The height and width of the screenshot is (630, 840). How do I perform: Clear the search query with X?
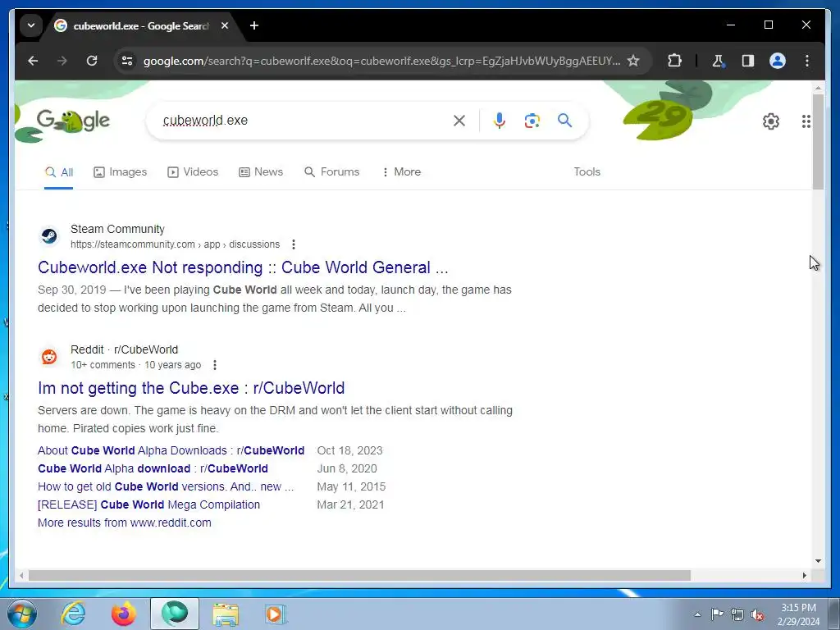[459, 121]
